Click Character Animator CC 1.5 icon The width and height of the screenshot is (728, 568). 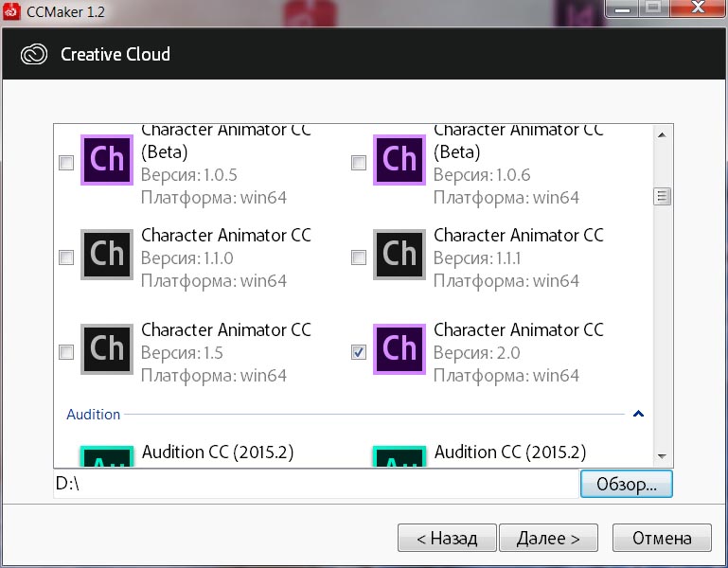(x=107, y=348)
